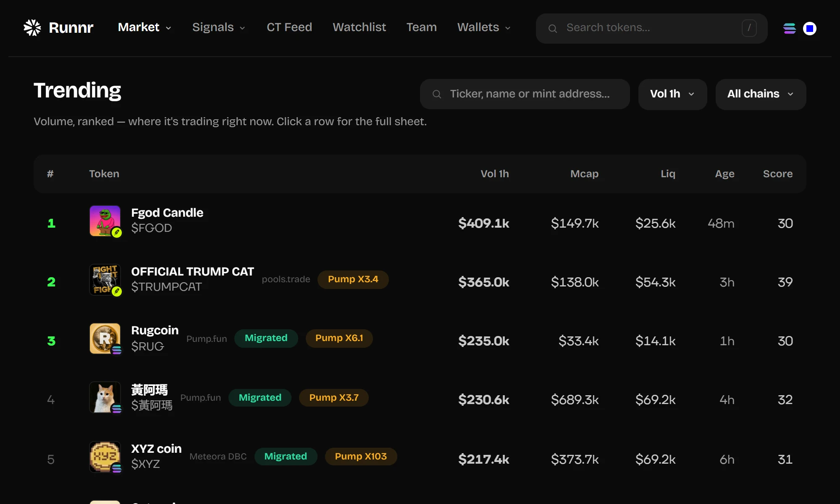Click Migrated badge on Rugcoin row

pos(266,338)
